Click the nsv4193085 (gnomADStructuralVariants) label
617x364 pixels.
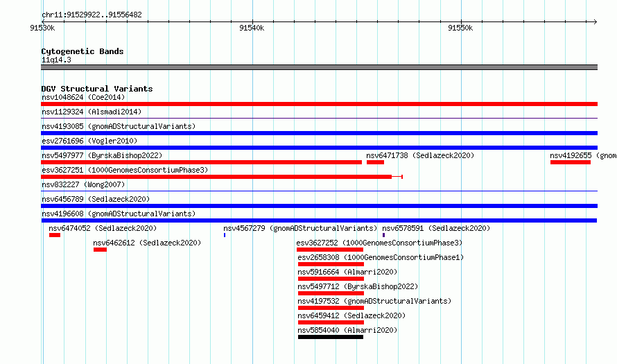(119, 126)
